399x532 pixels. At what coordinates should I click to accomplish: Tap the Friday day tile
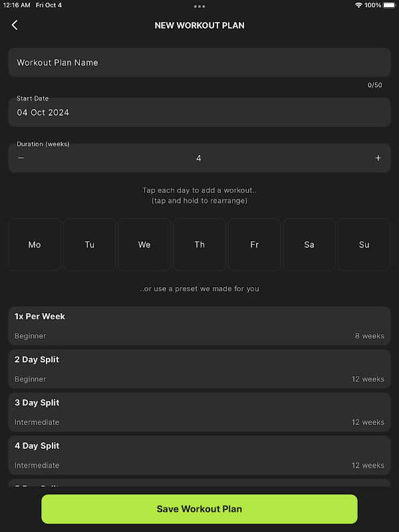point(254,245)
